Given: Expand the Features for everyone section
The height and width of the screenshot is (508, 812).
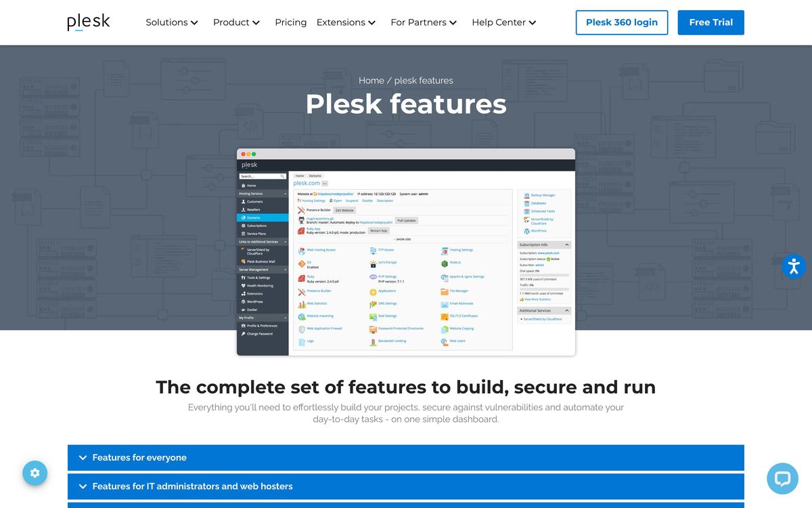Looking at the screenshot, I should [x=406, y=458].
